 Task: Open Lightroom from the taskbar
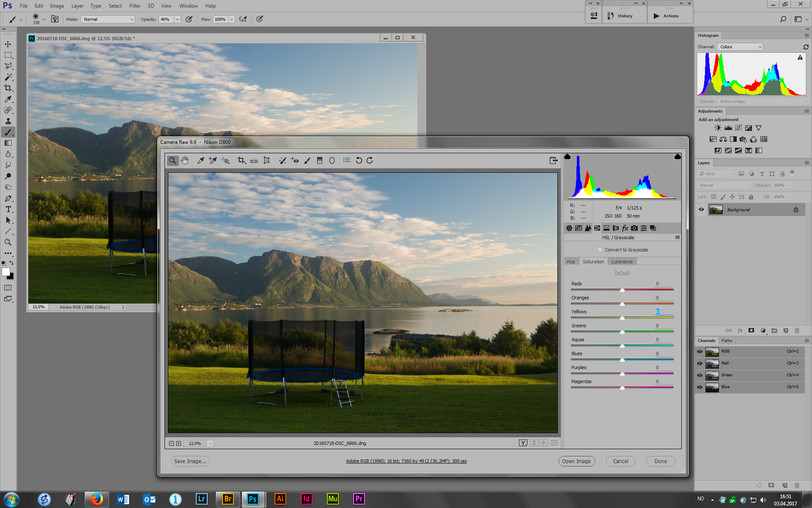(201, 499)
